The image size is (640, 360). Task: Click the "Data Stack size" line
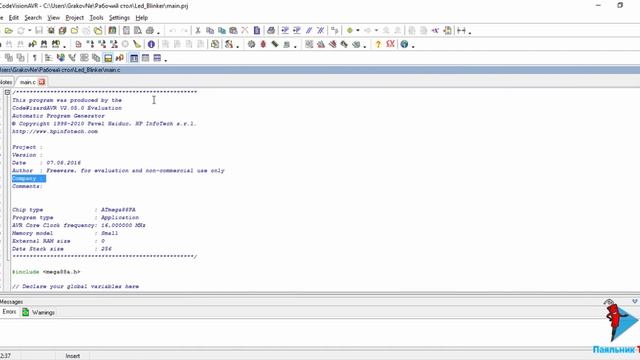(x=62, y=249)
